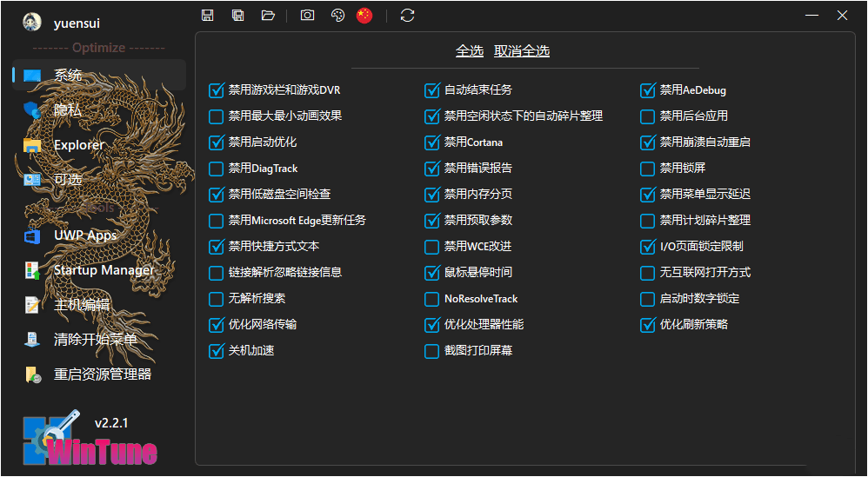Check 链接解析忽略链接信息
The width and height of the screenshot is (868, 477).
[x=216, y=273]
